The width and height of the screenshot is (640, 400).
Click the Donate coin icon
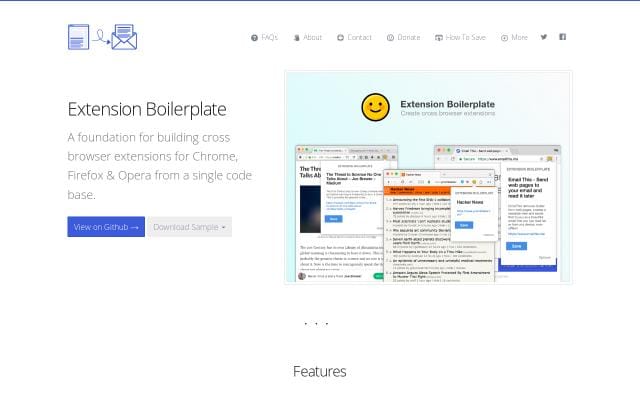coord(390,38)
